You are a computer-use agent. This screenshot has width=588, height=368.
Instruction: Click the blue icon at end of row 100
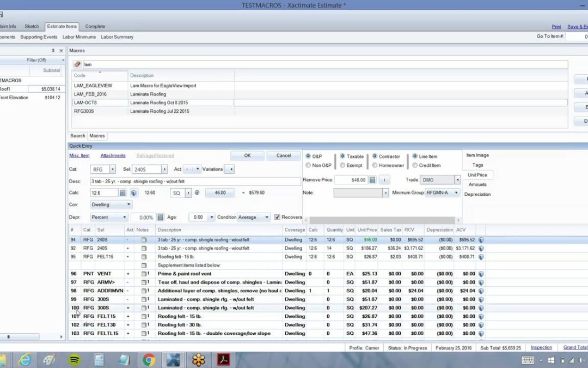pos(481,308)
